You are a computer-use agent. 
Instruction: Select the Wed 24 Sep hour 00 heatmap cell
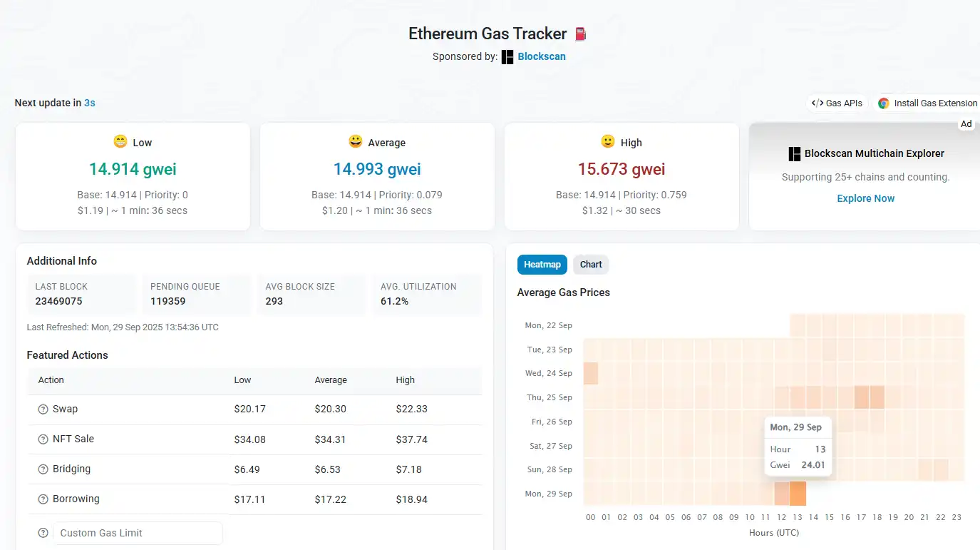(591, 373)
